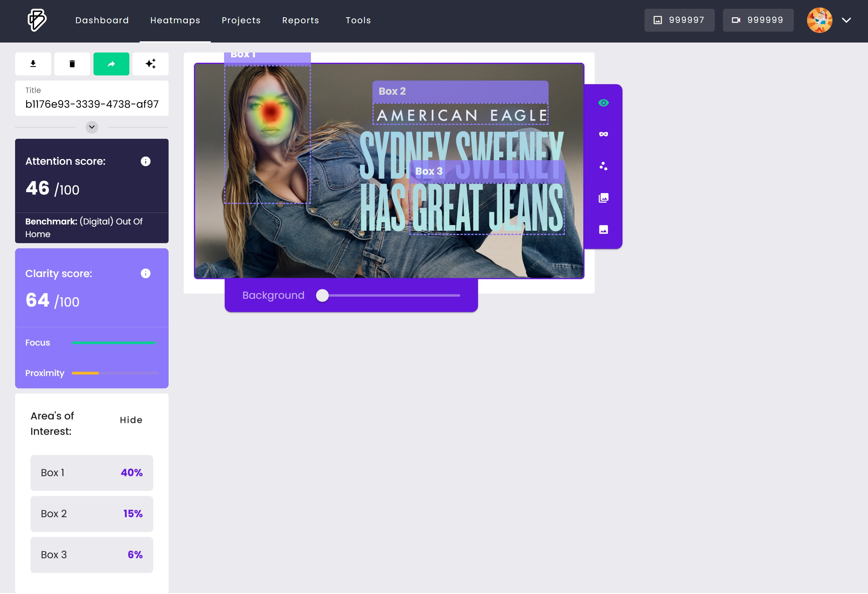Edit the Title input field

click(91, 98)
